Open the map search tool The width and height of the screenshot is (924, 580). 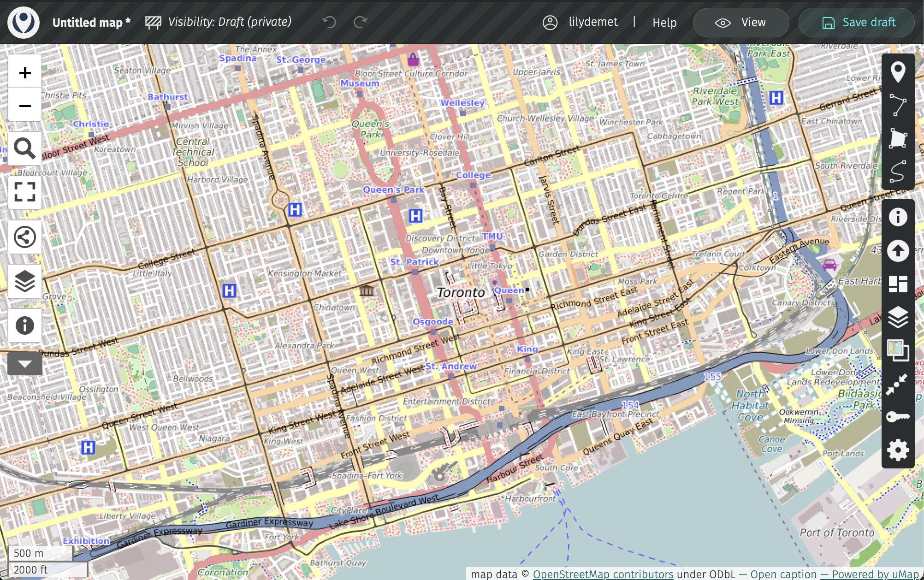click(x=25, y=148)
